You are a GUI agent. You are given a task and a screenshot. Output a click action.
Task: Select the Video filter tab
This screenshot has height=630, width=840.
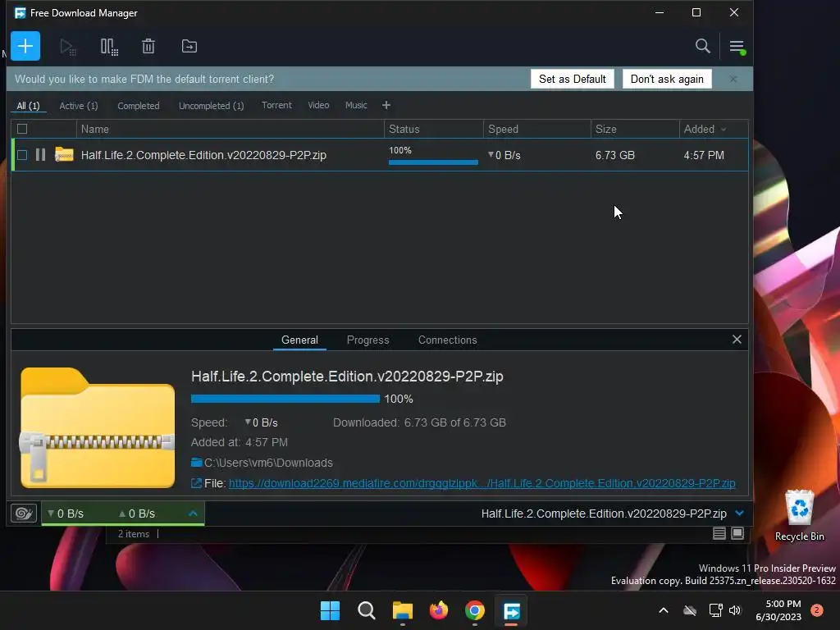pos(318,105)
